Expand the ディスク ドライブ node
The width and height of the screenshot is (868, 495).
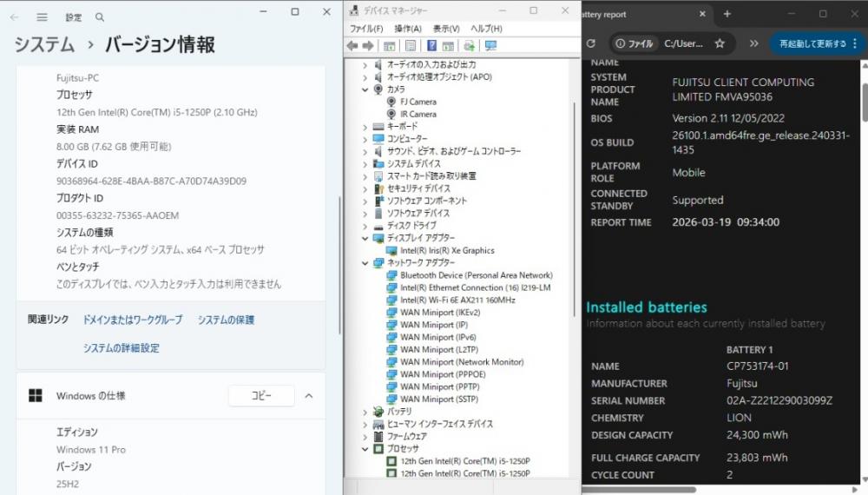click(365, 226)
